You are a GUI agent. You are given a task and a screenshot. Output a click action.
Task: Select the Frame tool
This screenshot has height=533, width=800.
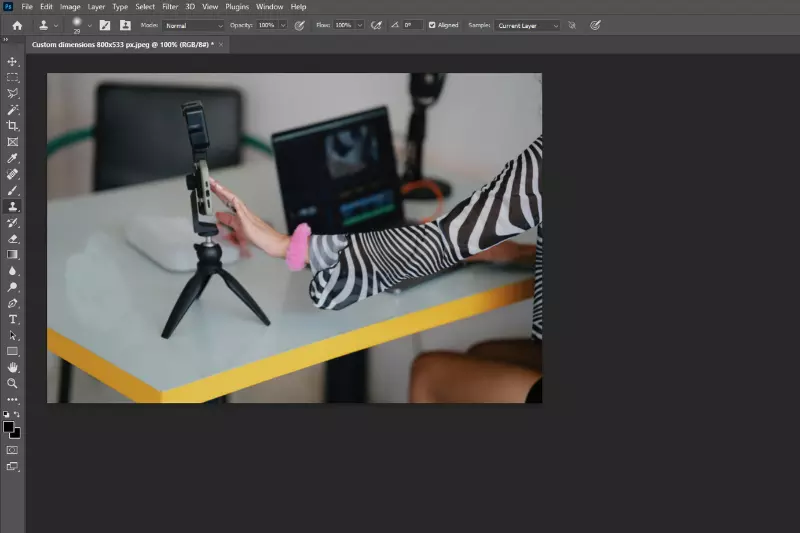click(x=12, y=142)
